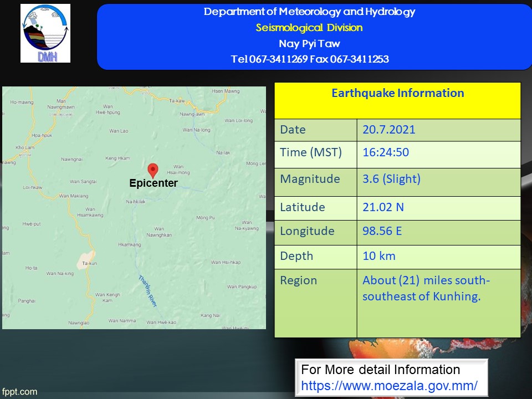Click 'Wan Kengn Kam' place name on map

pos(108,298)
